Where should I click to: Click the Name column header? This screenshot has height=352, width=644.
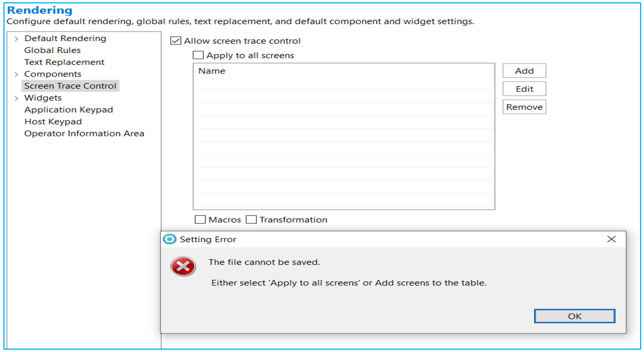coord(212,71)
